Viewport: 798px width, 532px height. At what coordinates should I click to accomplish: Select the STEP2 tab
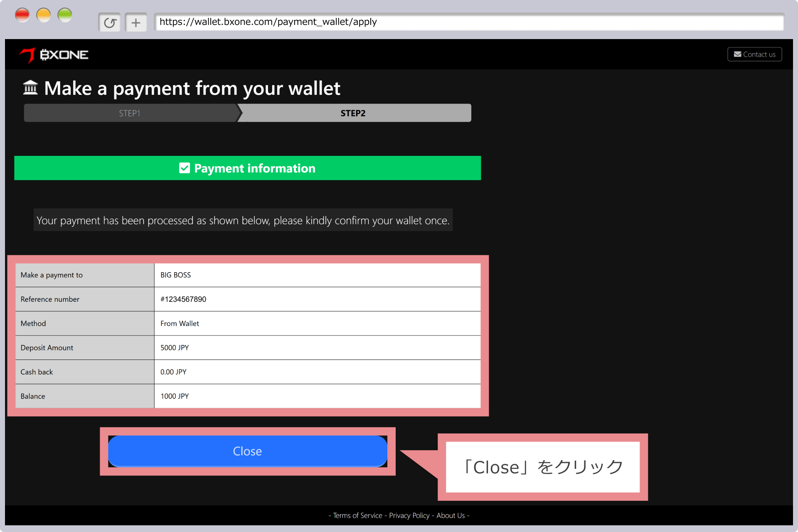[x=353, y=113]
